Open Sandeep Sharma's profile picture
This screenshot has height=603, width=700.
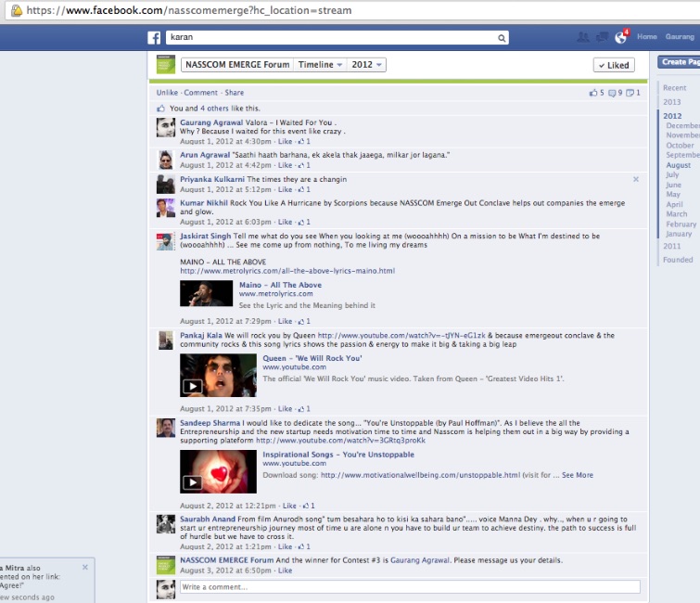tap(166, 428)
